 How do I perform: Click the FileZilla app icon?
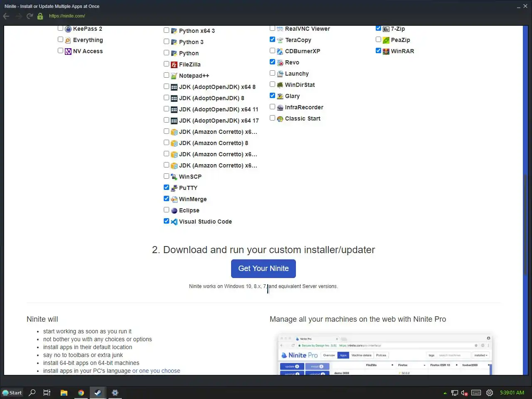click(174, 65)
